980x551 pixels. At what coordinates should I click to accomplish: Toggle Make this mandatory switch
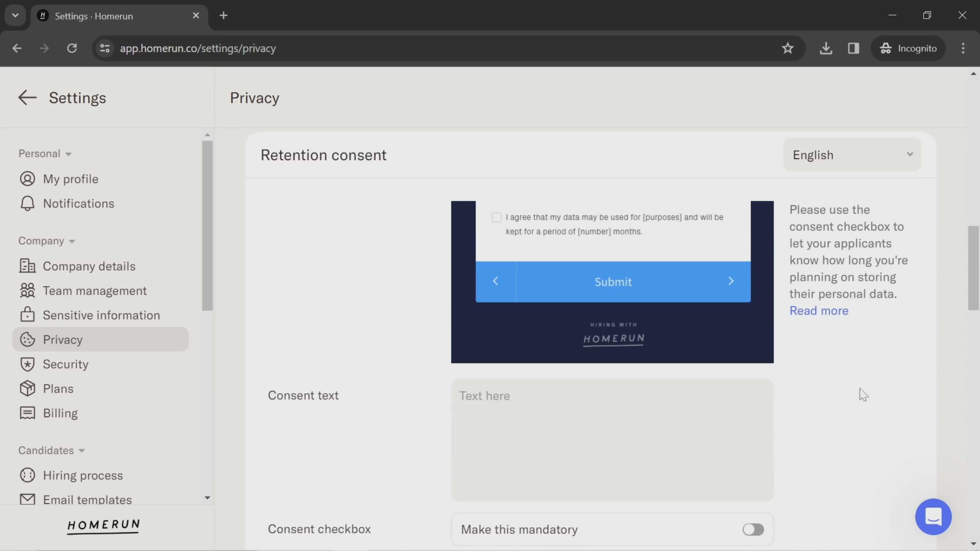(x=753, y=529)
